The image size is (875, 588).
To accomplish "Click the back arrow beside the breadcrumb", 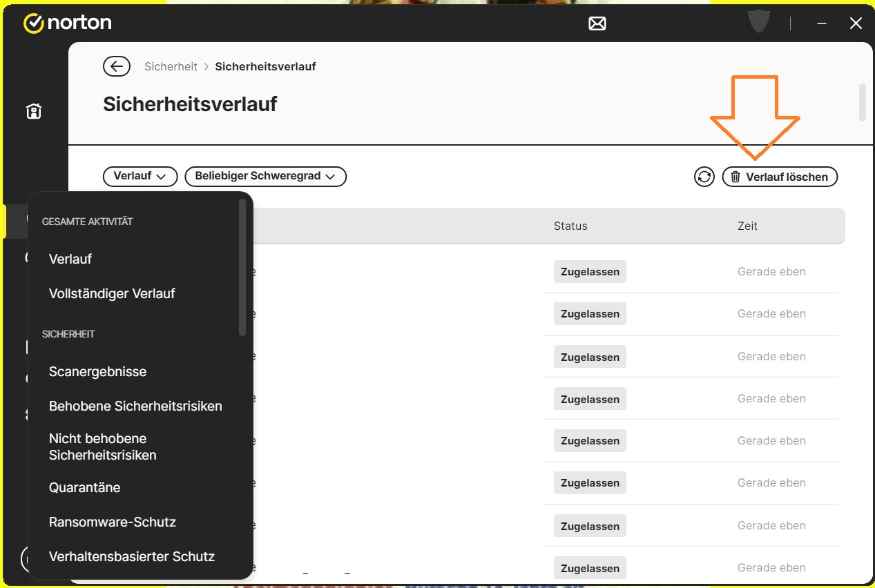I will tap(117, 66).
